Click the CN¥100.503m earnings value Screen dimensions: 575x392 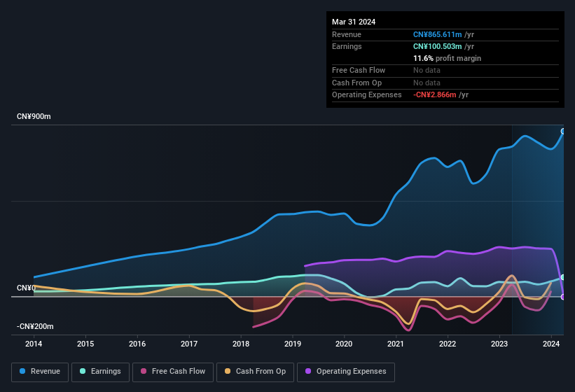[438, 46]
